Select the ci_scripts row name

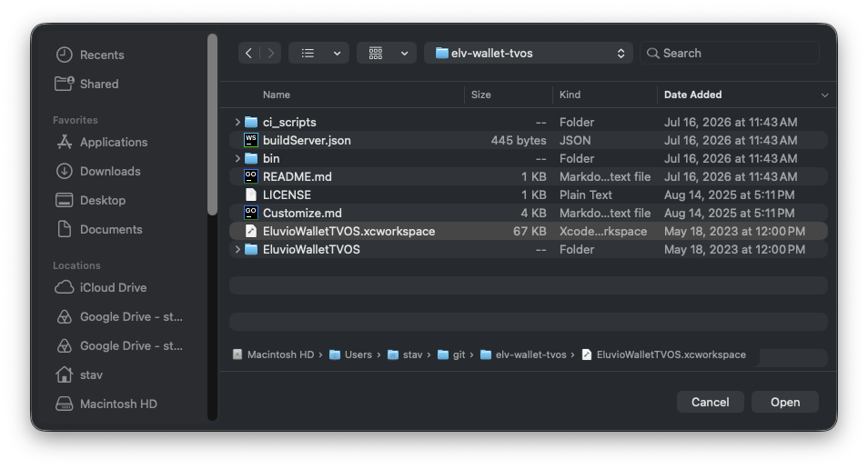pyautogui.click(x=289, y=122)
